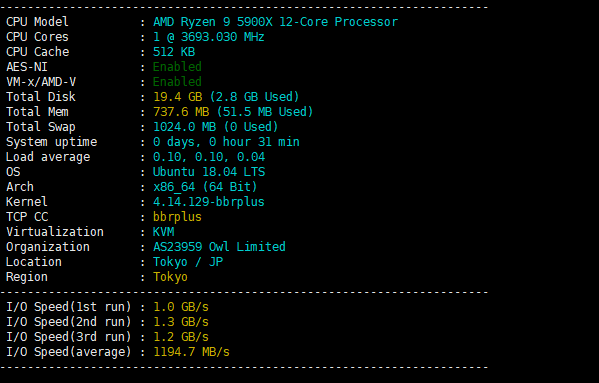Click the TCP CC bbrplus value
This screenshot has width=599, height=383.
(x=177, y=217)
